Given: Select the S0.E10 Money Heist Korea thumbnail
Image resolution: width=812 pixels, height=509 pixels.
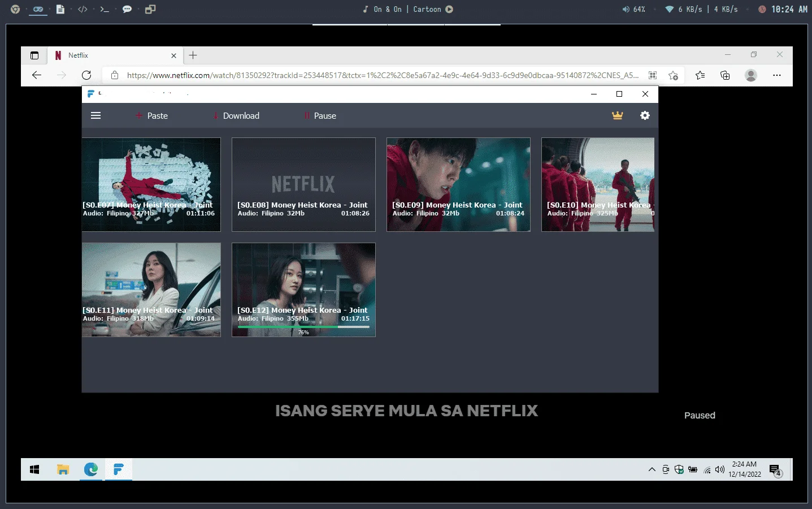Looking at the screenshot, I should [x=598, y=184].
